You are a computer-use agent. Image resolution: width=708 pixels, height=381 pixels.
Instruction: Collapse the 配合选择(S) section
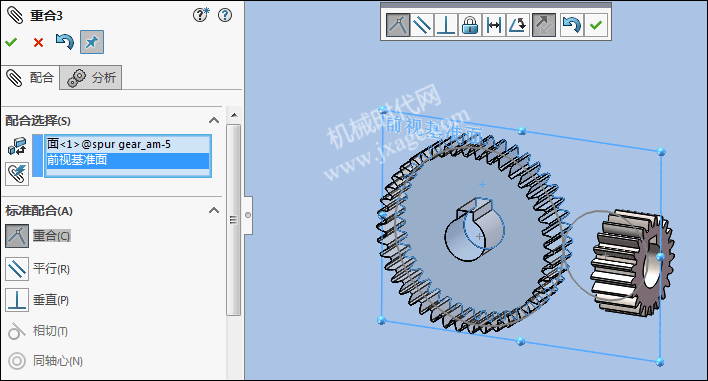[214, 121]
